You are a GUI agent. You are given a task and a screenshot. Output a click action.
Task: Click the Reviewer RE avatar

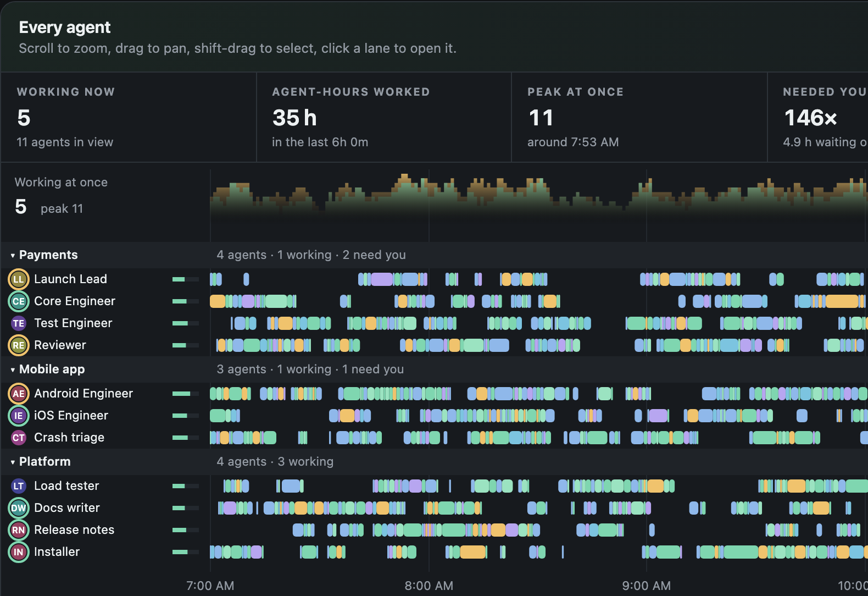tap(19, 345)
